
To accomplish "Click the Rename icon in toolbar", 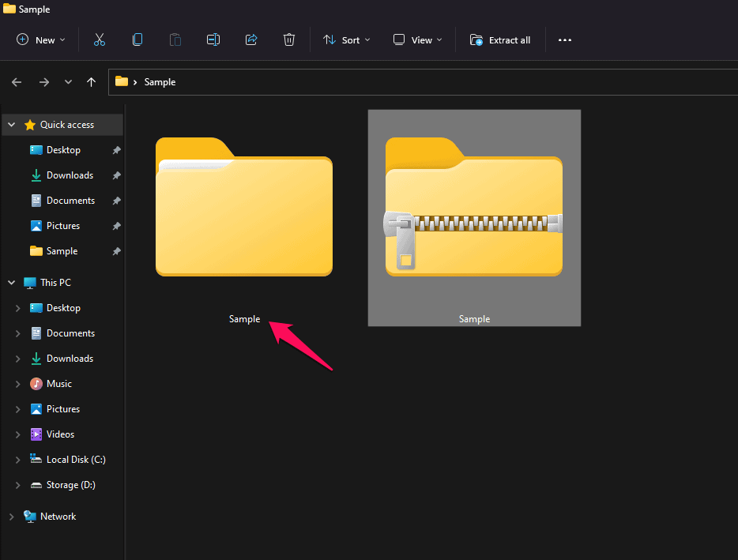I will coord(213,40).
